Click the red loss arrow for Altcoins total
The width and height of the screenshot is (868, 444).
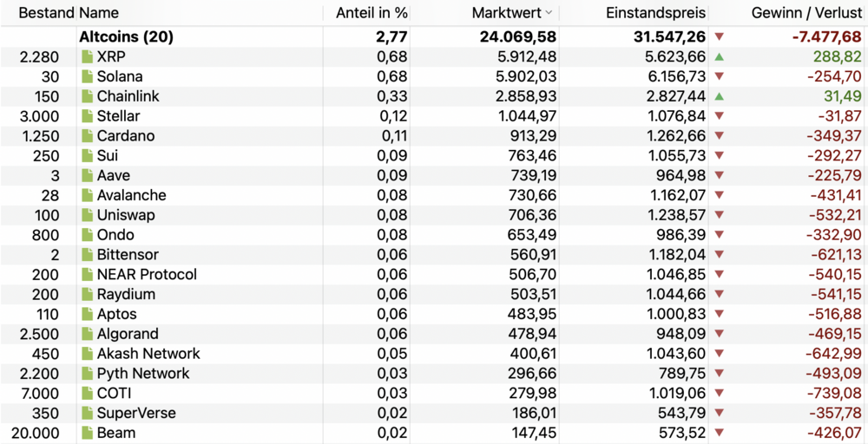pyautogui.click(x=719, y=36)
